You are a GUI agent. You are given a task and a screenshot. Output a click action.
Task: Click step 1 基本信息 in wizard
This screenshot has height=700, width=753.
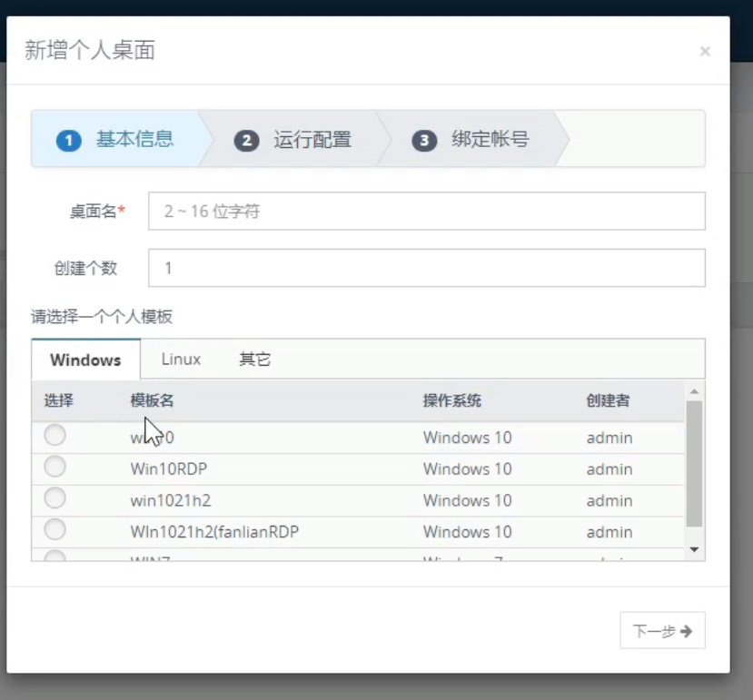pos(116,140)
